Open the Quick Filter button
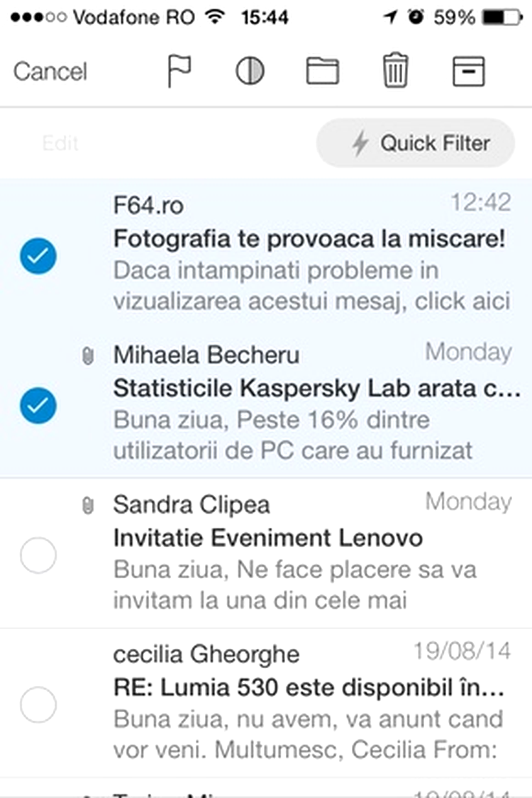Viewport: 532px width, 798px height. [x=416, y=143]
